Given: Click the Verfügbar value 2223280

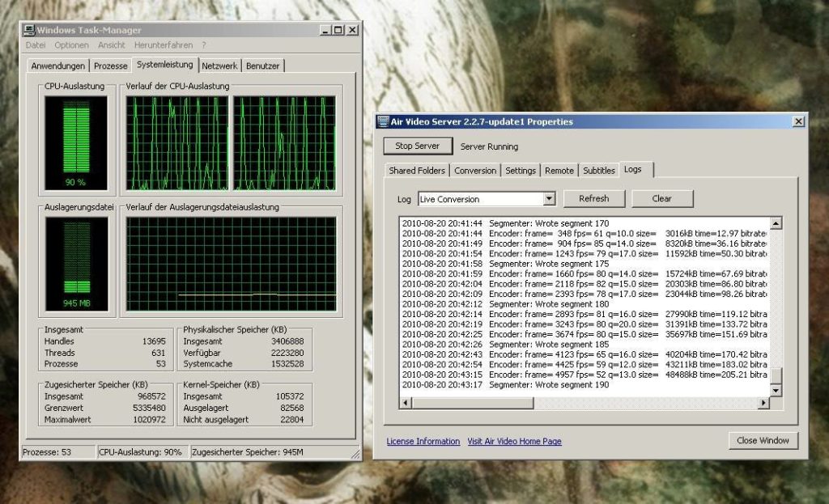Looking at the screenshot, I should coord(287,353).
